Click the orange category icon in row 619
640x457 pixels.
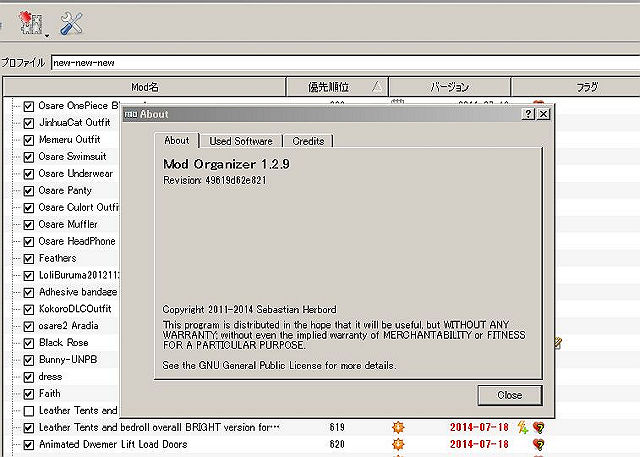398,427
